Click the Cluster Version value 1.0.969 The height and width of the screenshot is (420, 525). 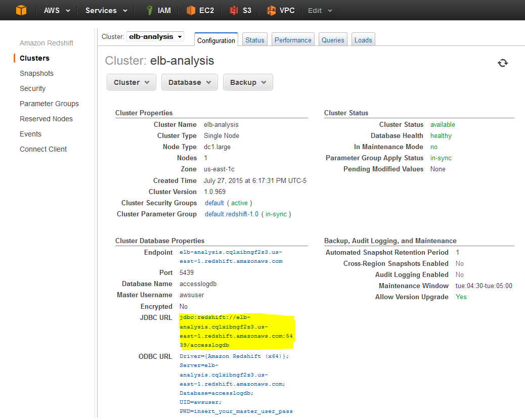(x=214, y=192)
